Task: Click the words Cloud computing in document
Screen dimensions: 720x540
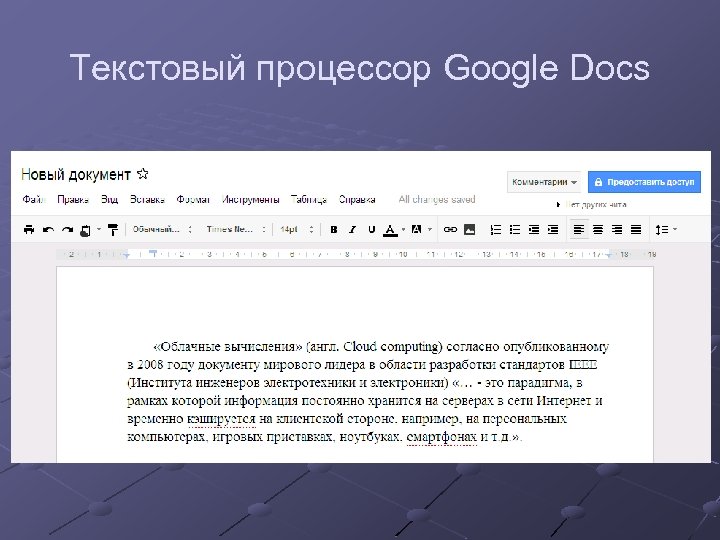Action: click(x=392, y=347)
